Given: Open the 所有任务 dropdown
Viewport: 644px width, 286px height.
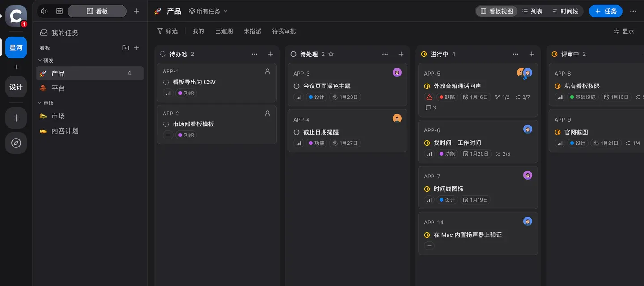Looking at the screenshot, I should [x=208, y=11].
